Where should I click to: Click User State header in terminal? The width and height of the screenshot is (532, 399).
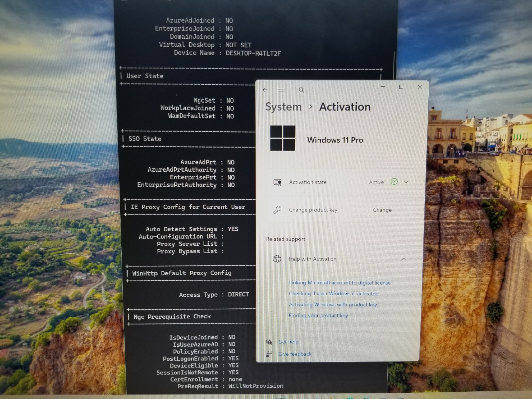click(x=145, y=76)
